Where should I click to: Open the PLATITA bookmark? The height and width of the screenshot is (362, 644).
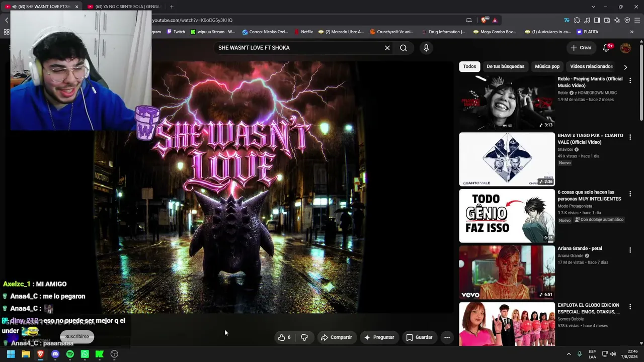(587, 32)
